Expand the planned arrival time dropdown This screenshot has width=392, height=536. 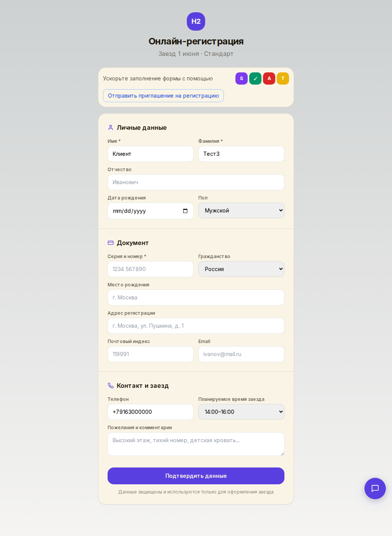click(x=241, y=412)
